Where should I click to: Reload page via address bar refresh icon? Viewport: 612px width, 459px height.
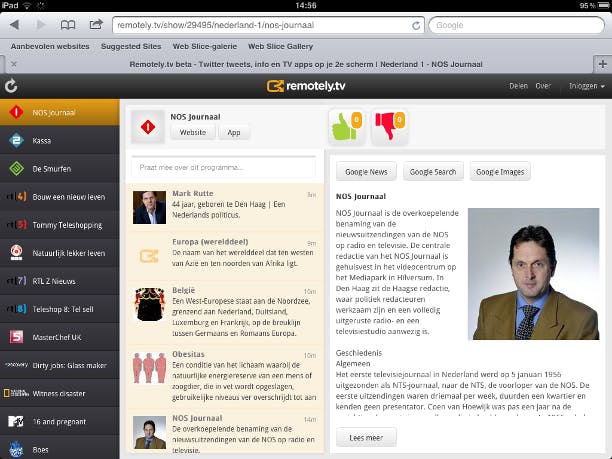pos(416,25)
